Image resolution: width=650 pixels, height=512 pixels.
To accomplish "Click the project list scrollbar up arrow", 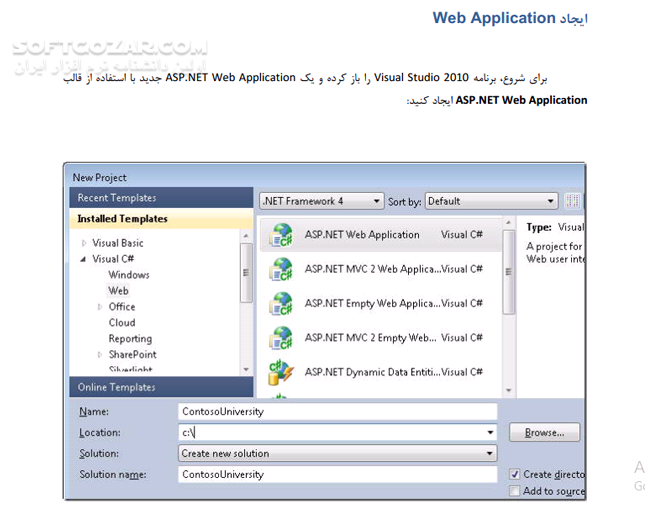I will (509, 223).
